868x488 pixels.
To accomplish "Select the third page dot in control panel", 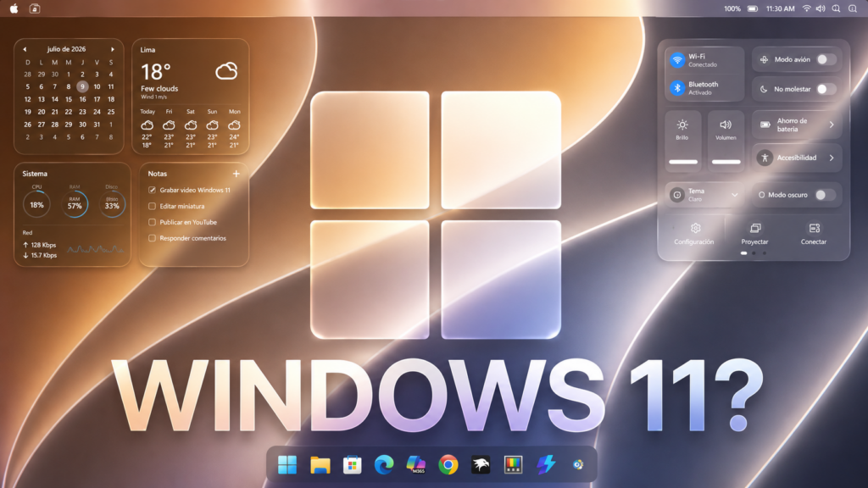I will click(x=765, y=252).
